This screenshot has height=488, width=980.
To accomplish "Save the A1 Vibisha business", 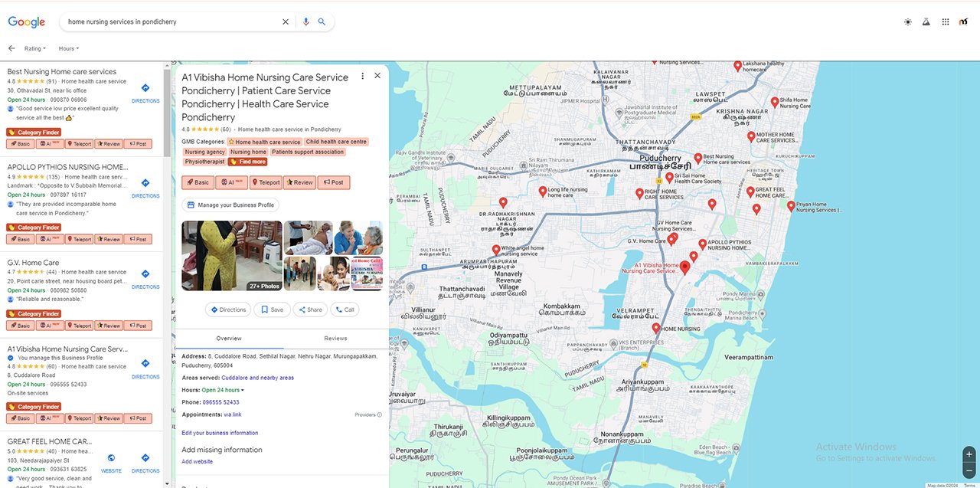I will point(272,310).
